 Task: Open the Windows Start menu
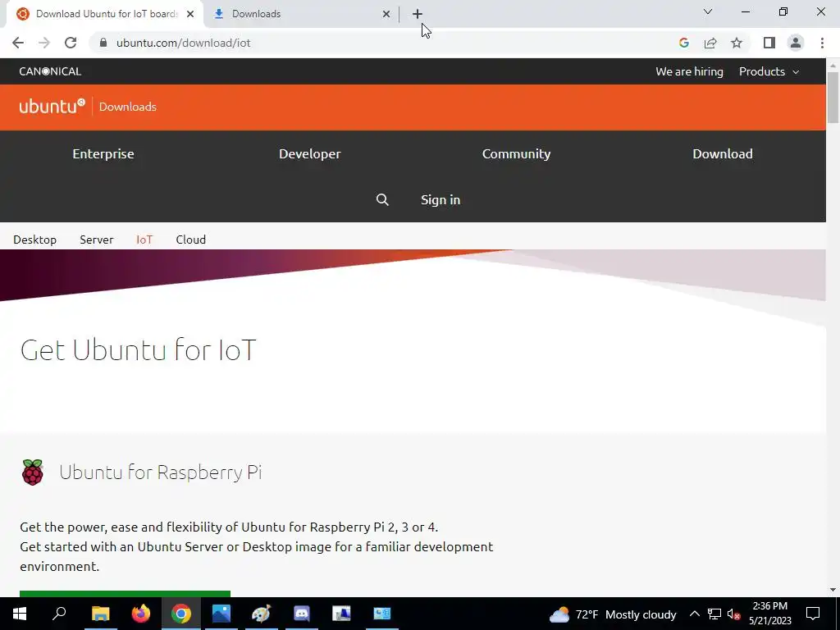[20, 614]
